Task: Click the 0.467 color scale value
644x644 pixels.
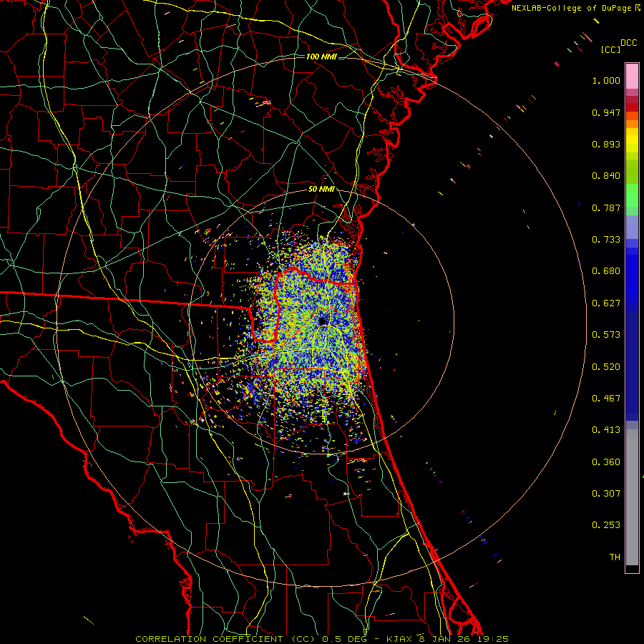Action: 606,399
